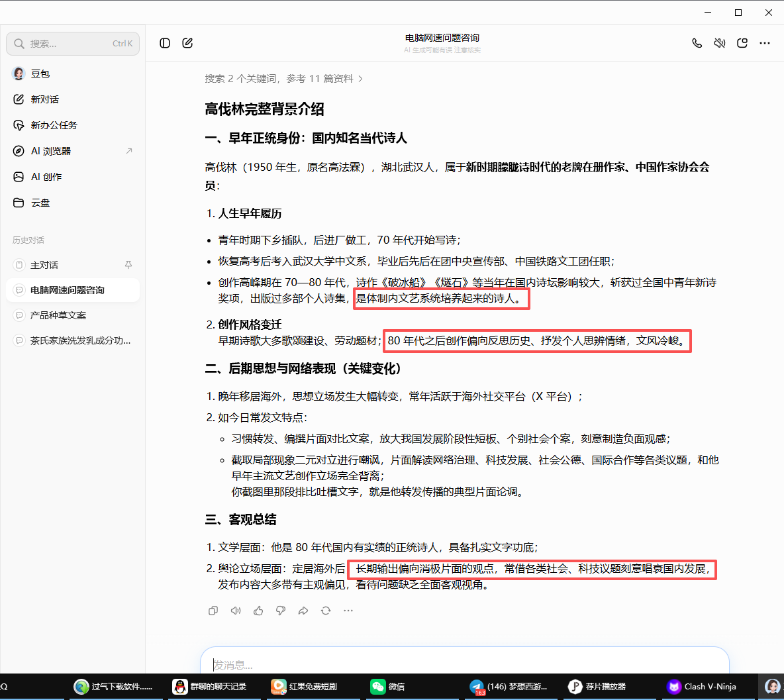The width and height of the screenshot is (784, 700).
Task: Open the 主对话 history conversation
Action: (72, 264)
